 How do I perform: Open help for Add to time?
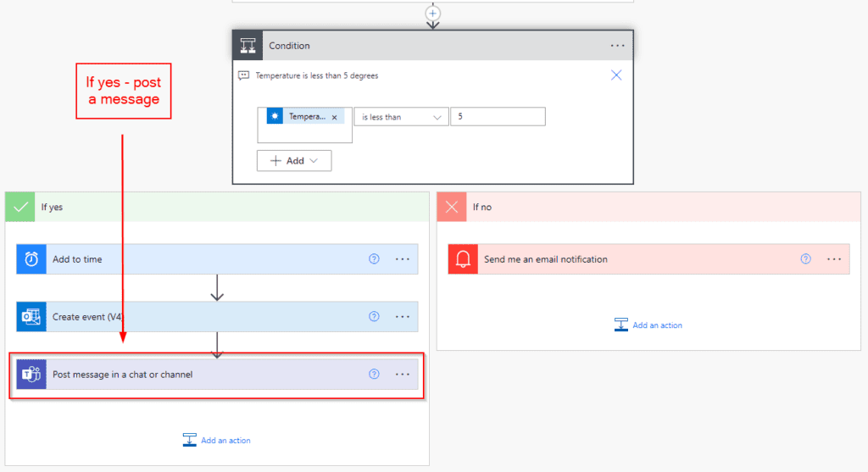374,259
